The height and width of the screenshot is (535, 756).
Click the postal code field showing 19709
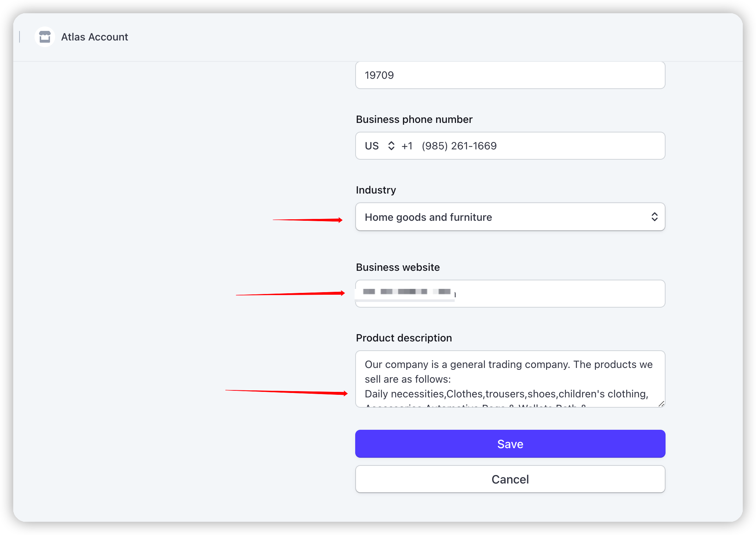tap(510, 75)
